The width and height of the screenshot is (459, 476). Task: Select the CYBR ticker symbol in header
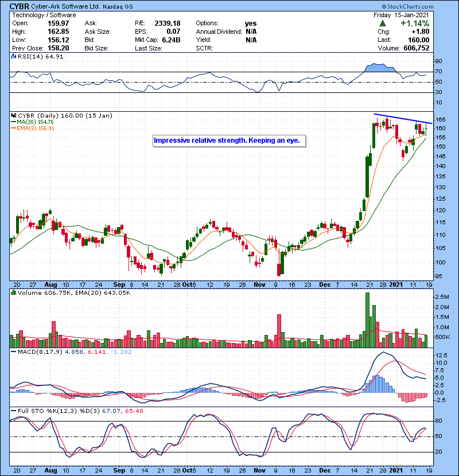click(19, 6)
